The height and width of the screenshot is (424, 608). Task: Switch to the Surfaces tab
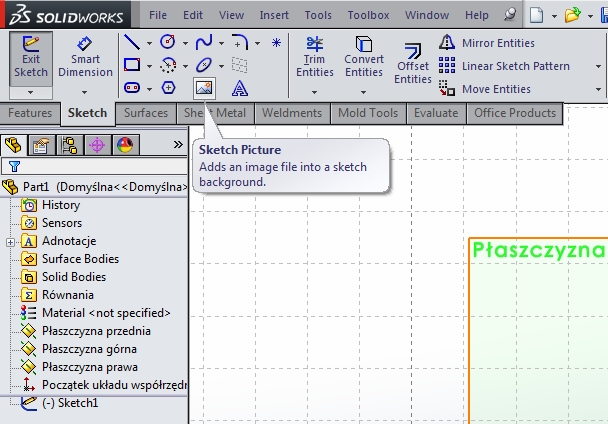146,113
